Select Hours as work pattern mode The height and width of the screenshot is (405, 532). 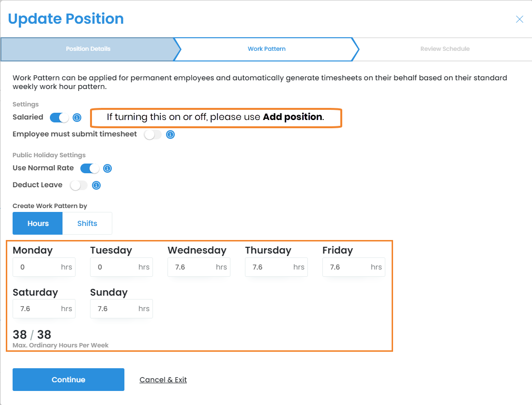pos(38,224)
